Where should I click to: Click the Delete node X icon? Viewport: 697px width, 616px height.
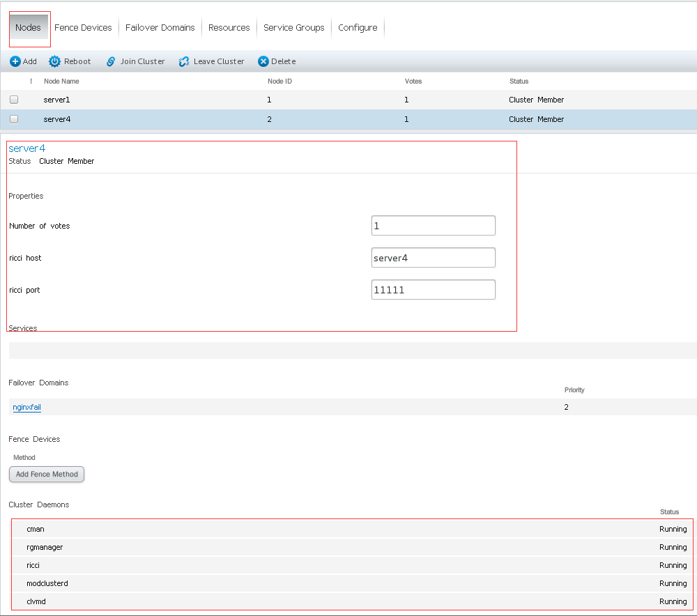(263, 61)
